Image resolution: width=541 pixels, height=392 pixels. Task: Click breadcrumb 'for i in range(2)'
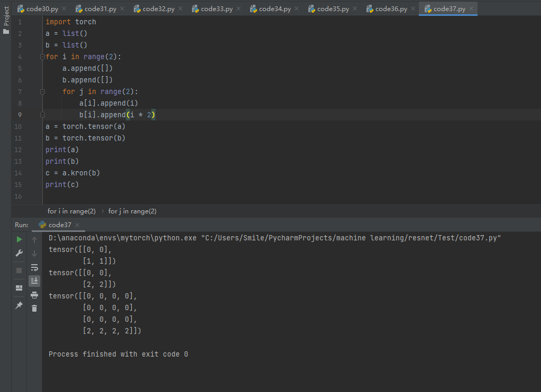tap(71, 211)
